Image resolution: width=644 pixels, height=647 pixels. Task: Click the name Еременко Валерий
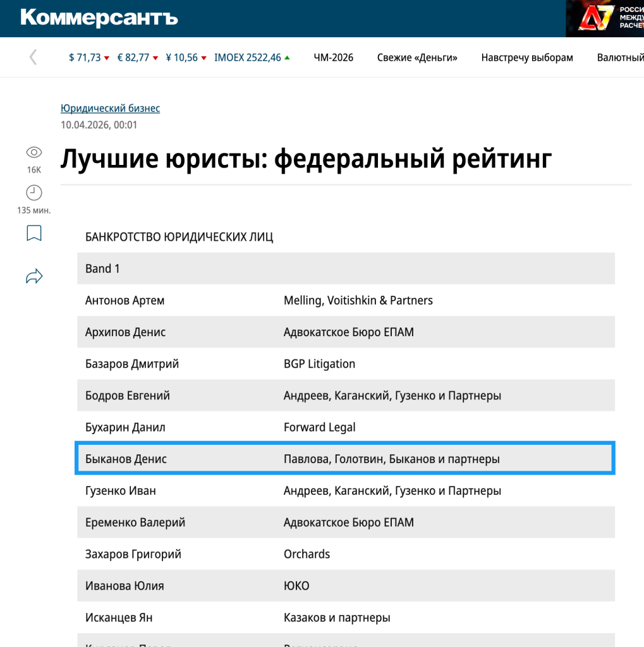pos(135,523)
